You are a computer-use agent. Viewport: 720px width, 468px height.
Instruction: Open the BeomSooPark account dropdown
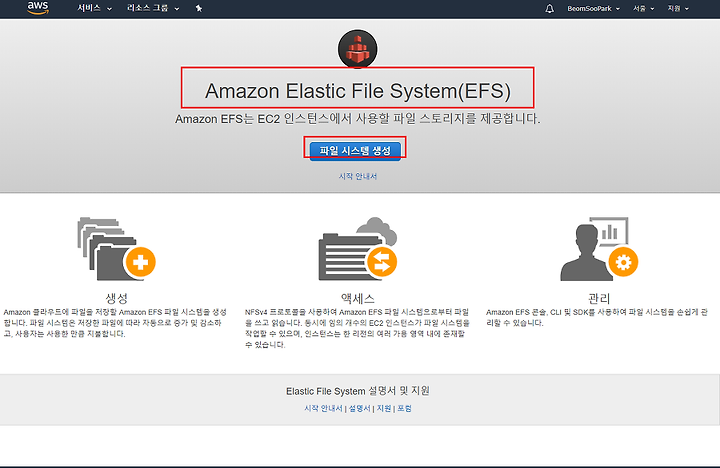(x=593, y=8)
